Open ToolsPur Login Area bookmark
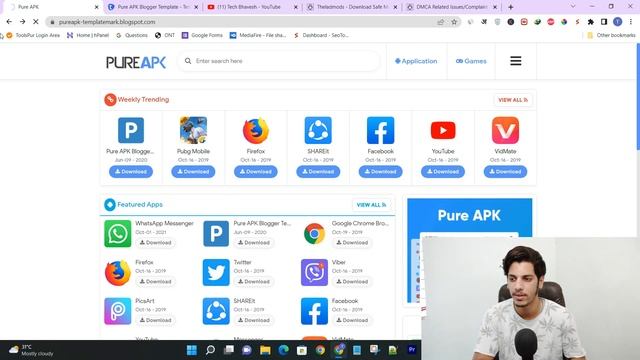Viewport: 640px width, 360px height. 33,36
